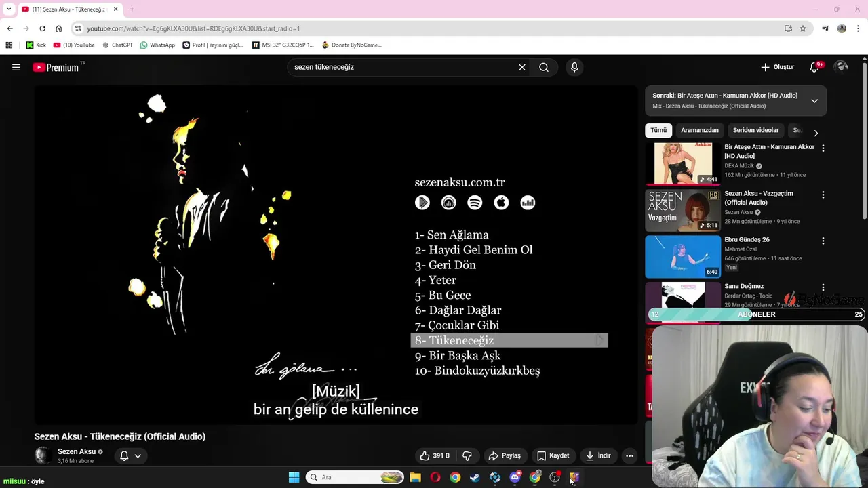The image size is (868, 488).
Task: Open the (10) YouTube bookmark
Action: [x=74, y=45]
